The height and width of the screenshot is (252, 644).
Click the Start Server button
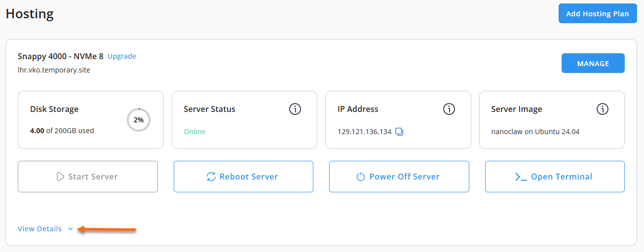coord(88,177)
